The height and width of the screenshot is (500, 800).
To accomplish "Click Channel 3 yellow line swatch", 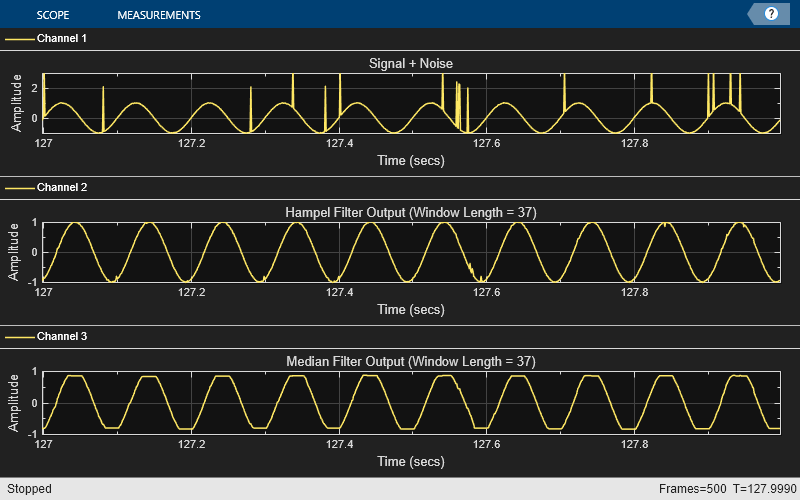I will click(19, 337).
